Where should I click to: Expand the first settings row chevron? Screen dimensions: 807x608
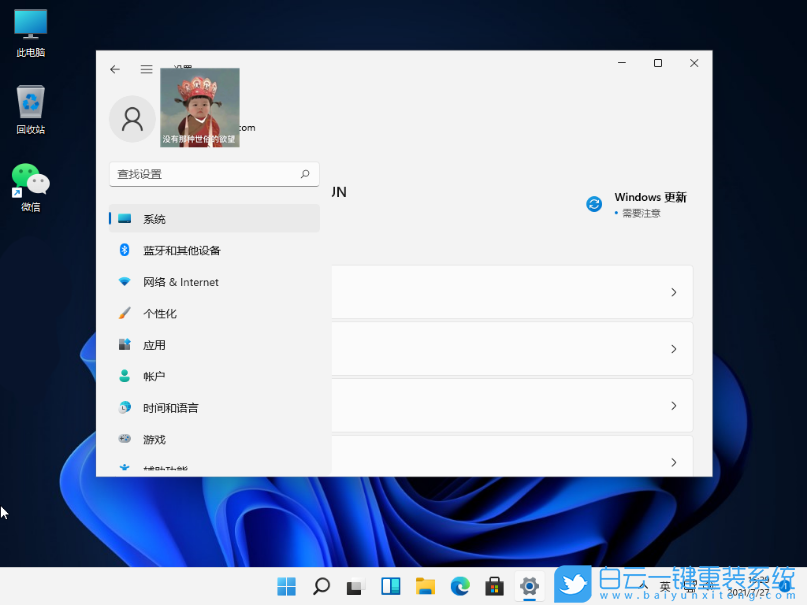[676, 291]
